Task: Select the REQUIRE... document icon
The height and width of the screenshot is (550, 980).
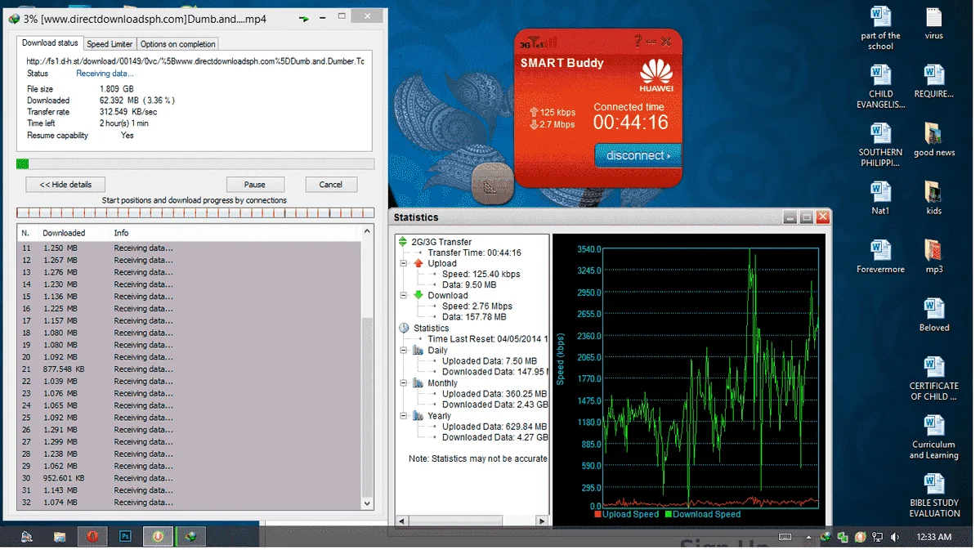Action: [x=933, y=82]
